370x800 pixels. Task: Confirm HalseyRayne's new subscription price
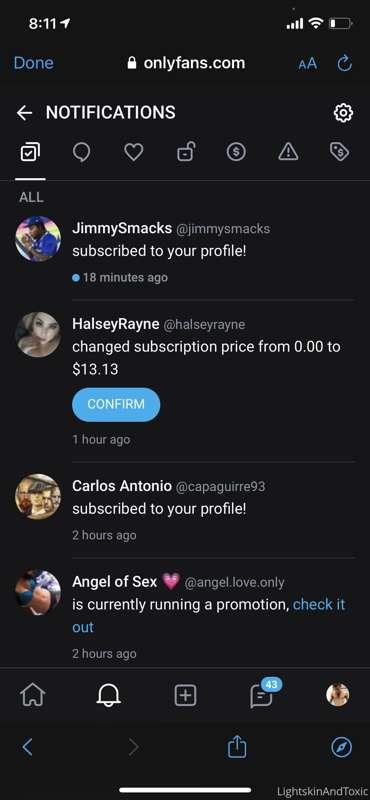point(116,404)
